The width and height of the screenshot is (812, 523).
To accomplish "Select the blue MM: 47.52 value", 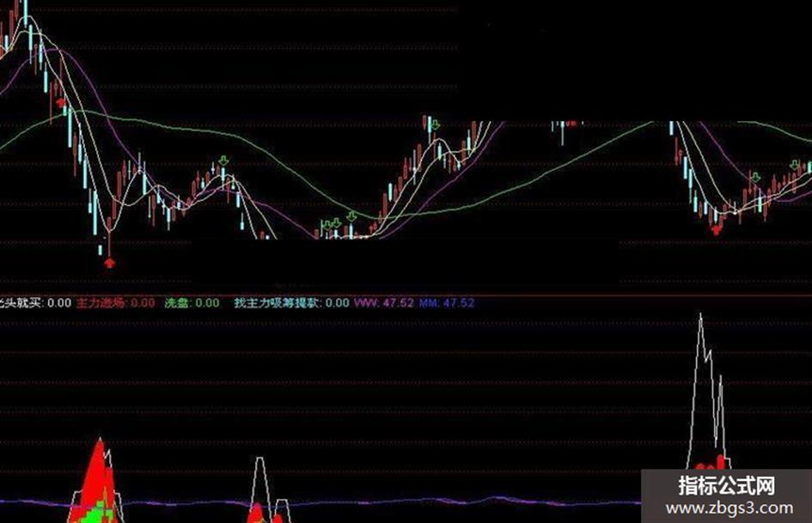I will click(x=447, y=302).
